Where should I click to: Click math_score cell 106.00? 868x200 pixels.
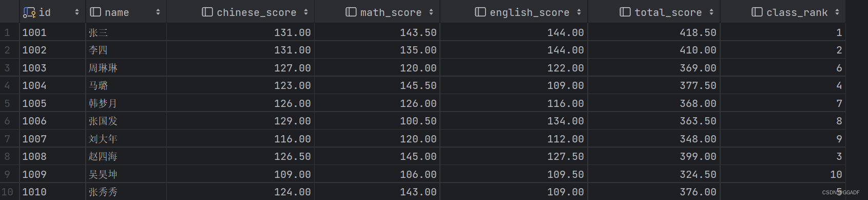tap(377, 174)
